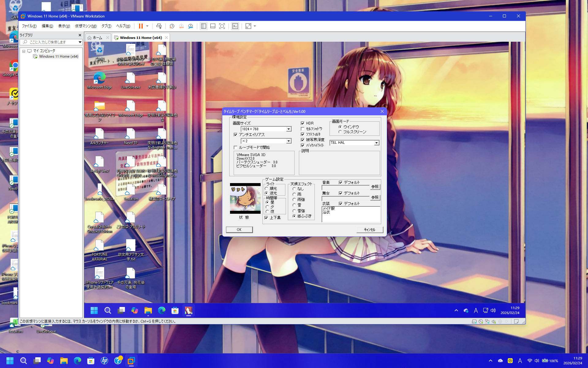This screenshot has width=588, height=368.
Task: Open the 仮想マシン(M) menu
Action: coord(86,26)
